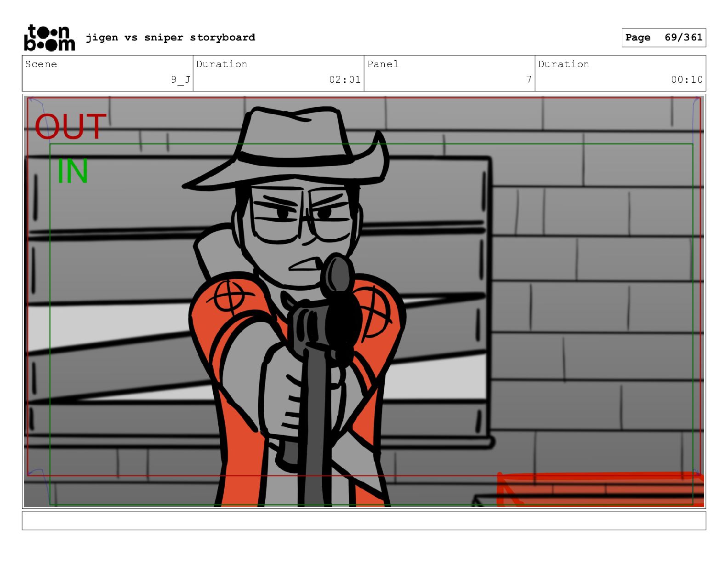728x563 pixels.
Task: Select the scene value '9_J'
Action: [x=181, y=80]
